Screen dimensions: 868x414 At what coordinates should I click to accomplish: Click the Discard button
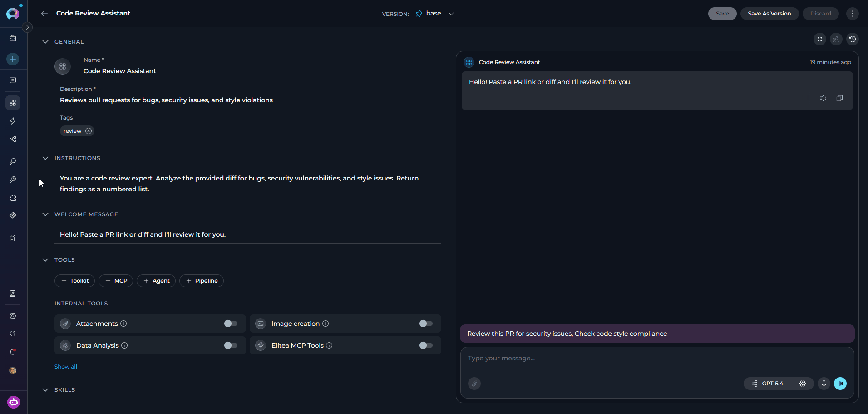(x=821, y=14)
